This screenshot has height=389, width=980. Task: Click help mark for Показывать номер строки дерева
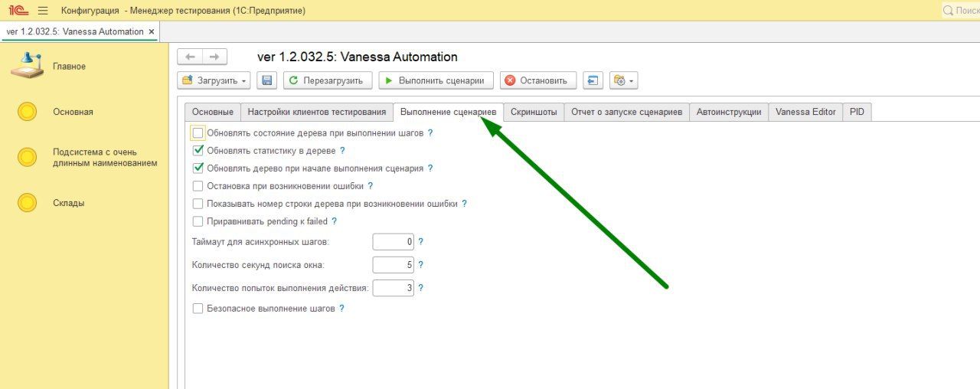coord(464,204)
